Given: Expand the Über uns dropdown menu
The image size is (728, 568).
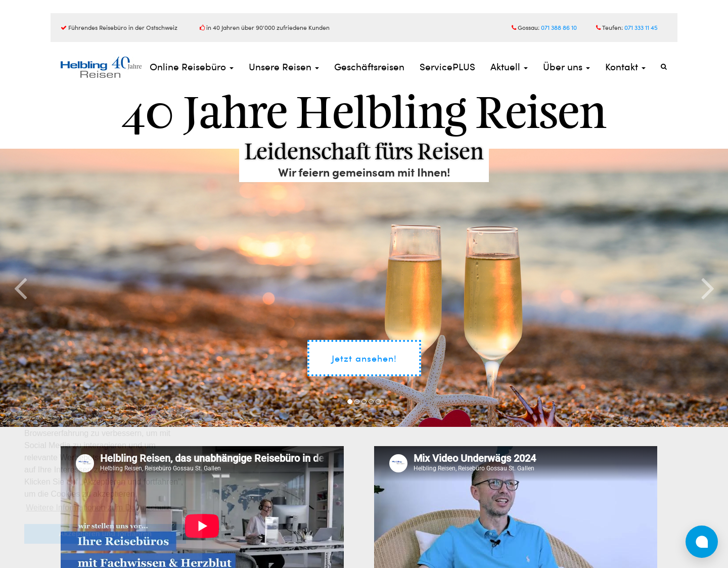Looking at the screenshot, I should click(566, 67).
